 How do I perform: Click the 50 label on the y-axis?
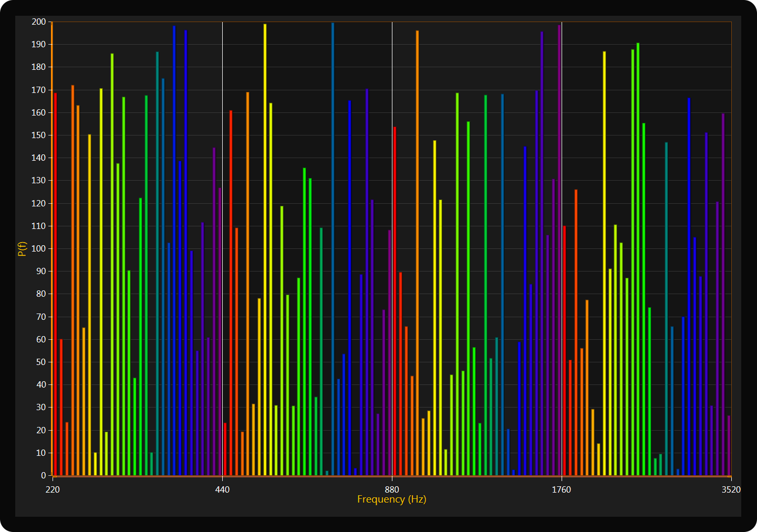tap(41, 362)
